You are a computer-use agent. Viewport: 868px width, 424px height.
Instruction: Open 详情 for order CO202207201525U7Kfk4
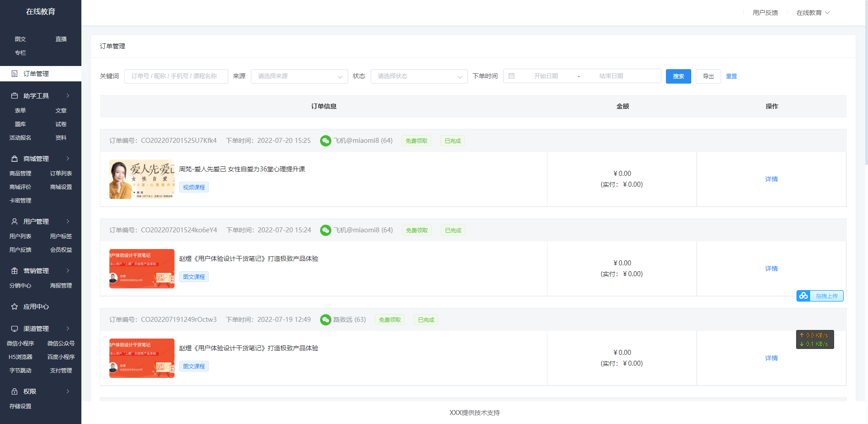(x=771, y=179)
